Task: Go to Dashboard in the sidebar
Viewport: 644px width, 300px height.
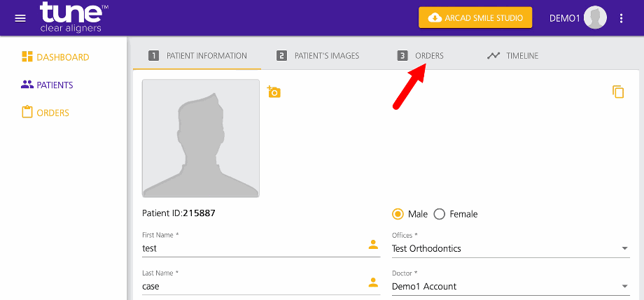Action: [55, 57]
